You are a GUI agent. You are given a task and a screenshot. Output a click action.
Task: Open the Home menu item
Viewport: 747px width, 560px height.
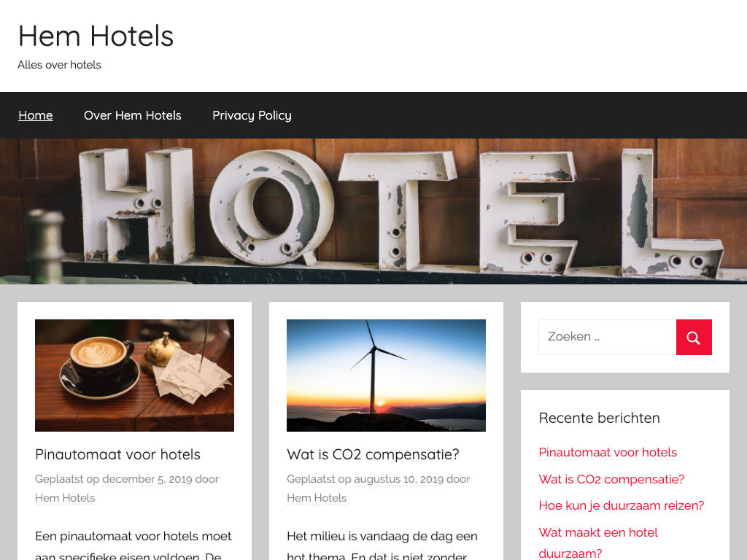(x=36, y=115)
